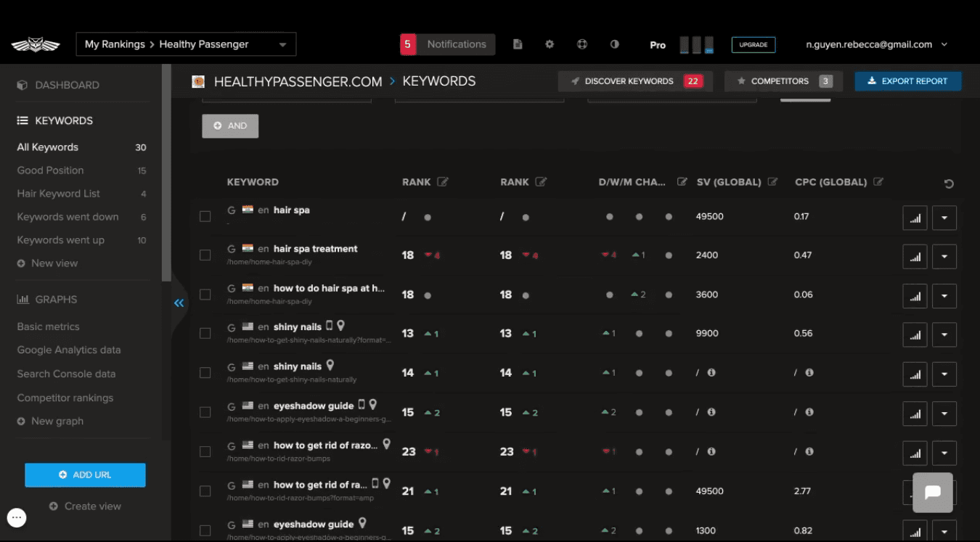Open Google Analytics data graph
Screen dimensions: 980x542
[x=69, y=350]
